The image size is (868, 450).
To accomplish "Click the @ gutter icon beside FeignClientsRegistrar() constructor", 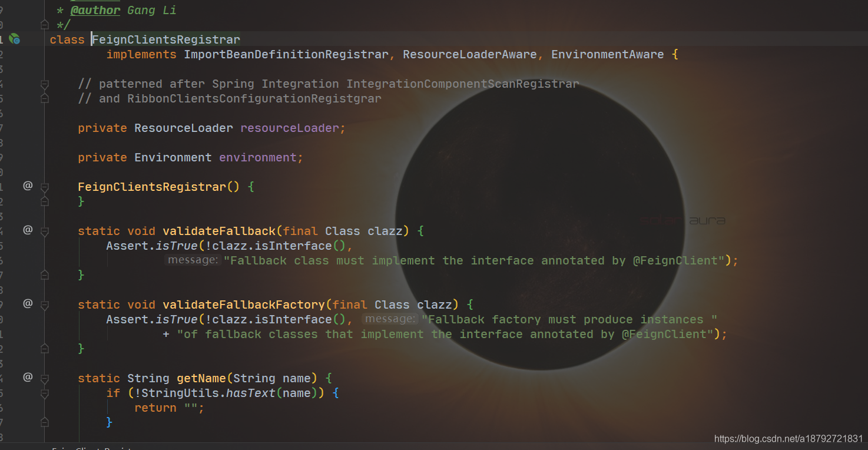I will point(28,186).
